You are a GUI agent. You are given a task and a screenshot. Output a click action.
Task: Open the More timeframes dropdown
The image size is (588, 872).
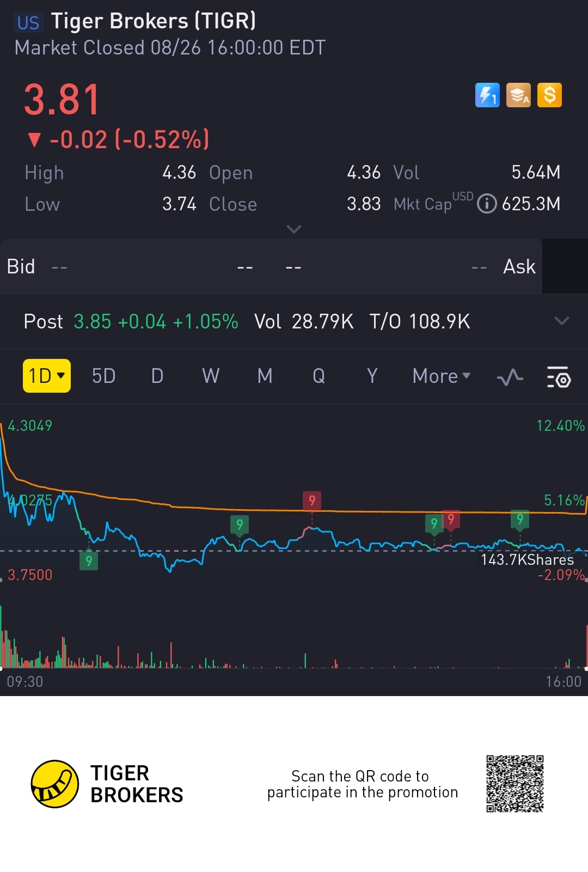[x=442, y=376]
